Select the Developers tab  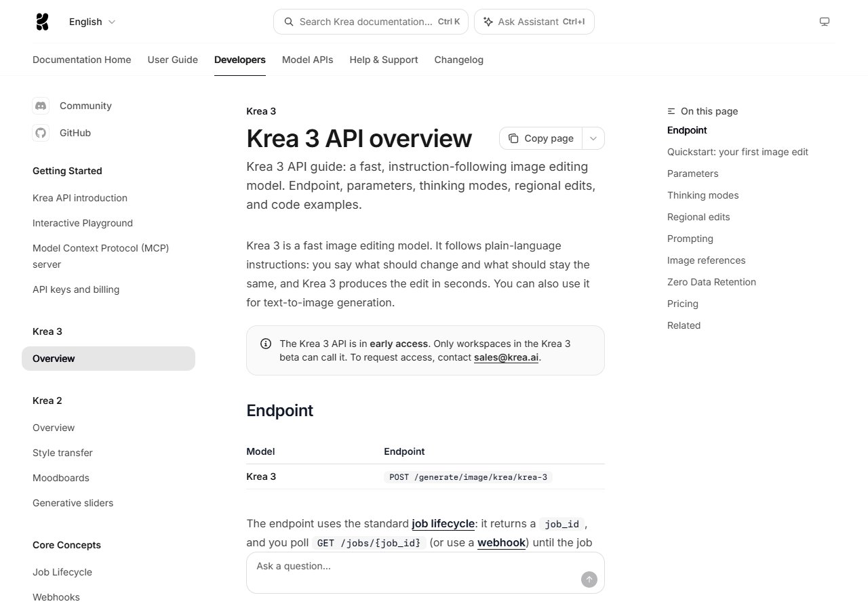point(240,60)
